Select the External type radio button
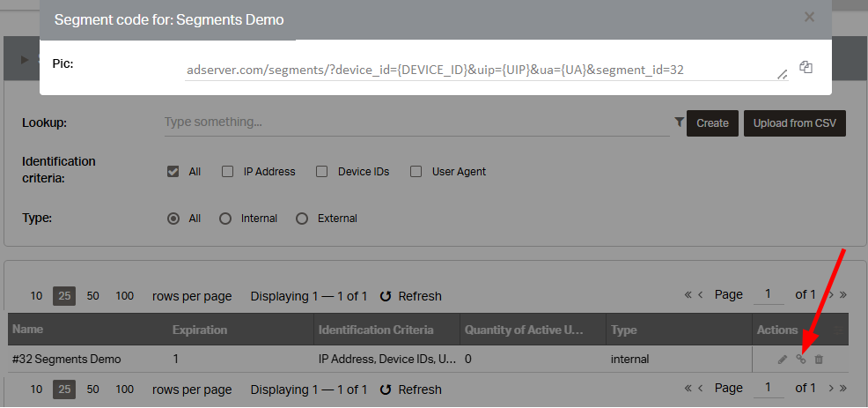Screen dimensions: 868x408 coord(302,219)
